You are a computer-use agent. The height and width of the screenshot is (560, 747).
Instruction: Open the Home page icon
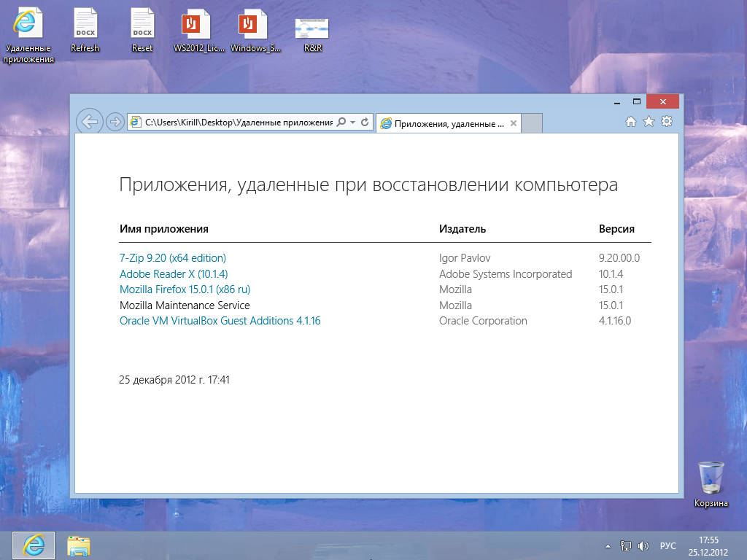pos(631,122)
